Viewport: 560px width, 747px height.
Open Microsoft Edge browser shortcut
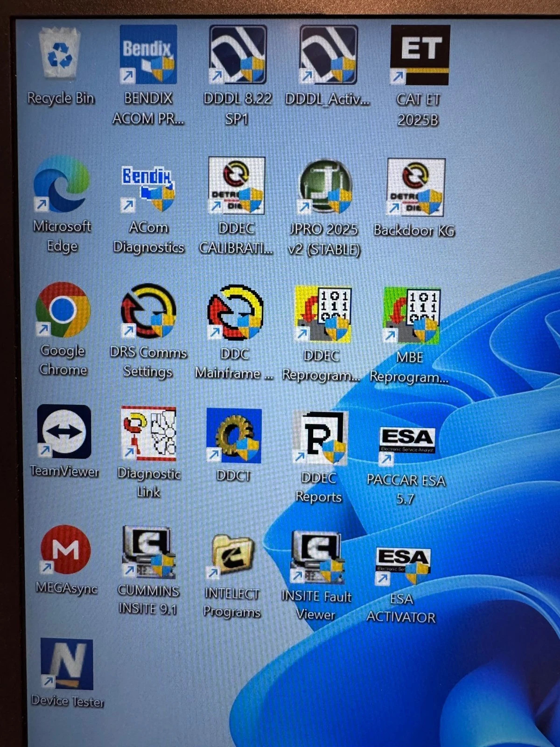61,184
